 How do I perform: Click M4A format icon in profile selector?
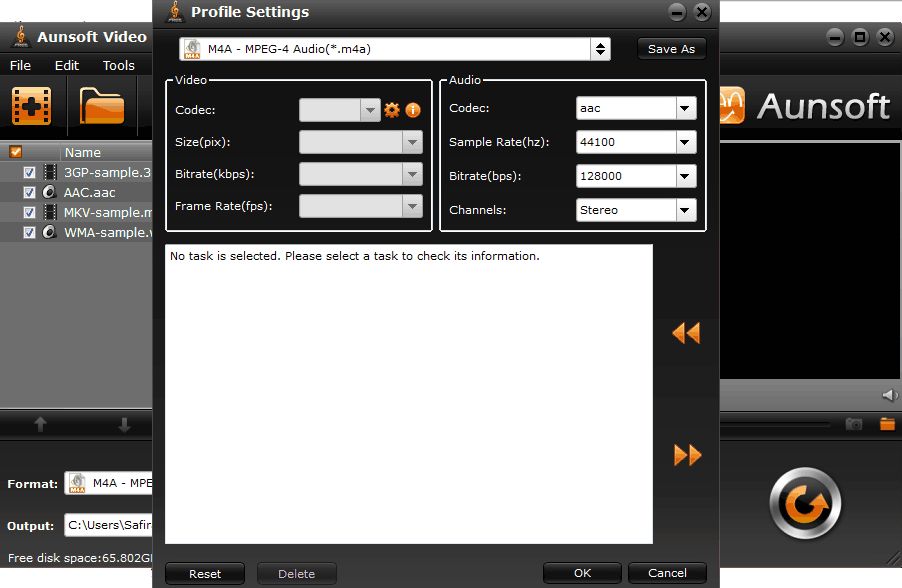click(x=193, y=49)
